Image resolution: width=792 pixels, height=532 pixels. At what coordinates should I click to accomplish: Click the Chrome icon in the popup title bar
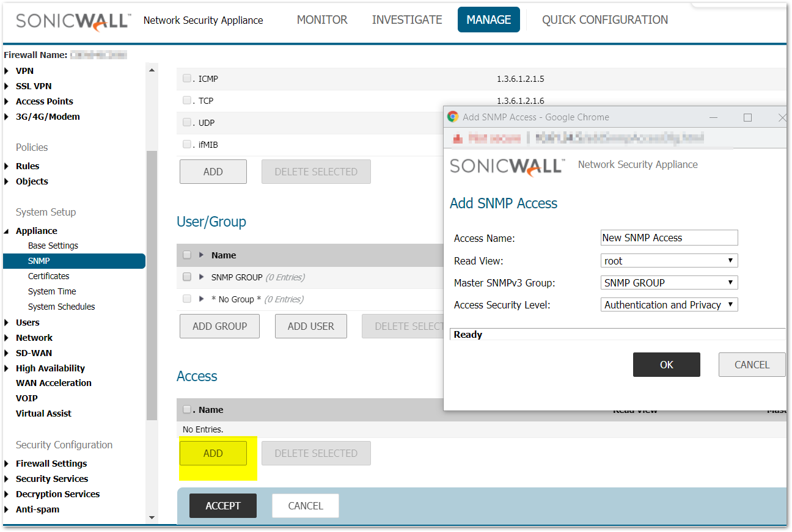coord(453,117)
